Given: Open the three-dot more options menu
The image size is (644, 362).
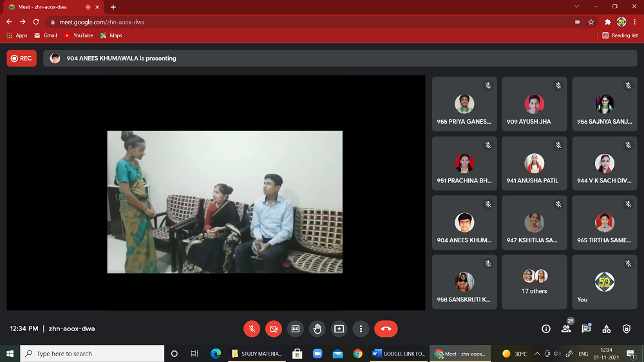Looking at the screenshot, I should click(x=361, y=329).
